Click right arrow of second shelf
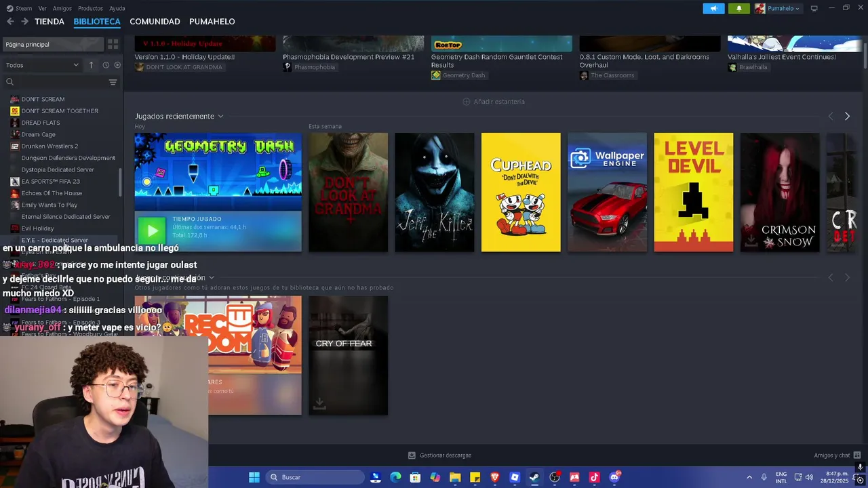Viewport: 868px width, 488px height. [x=847, y=277]
